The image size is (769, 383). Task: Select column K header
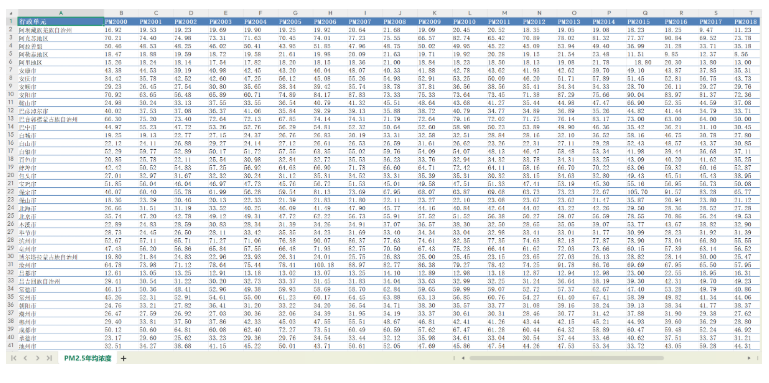click(x=435, y=13)
